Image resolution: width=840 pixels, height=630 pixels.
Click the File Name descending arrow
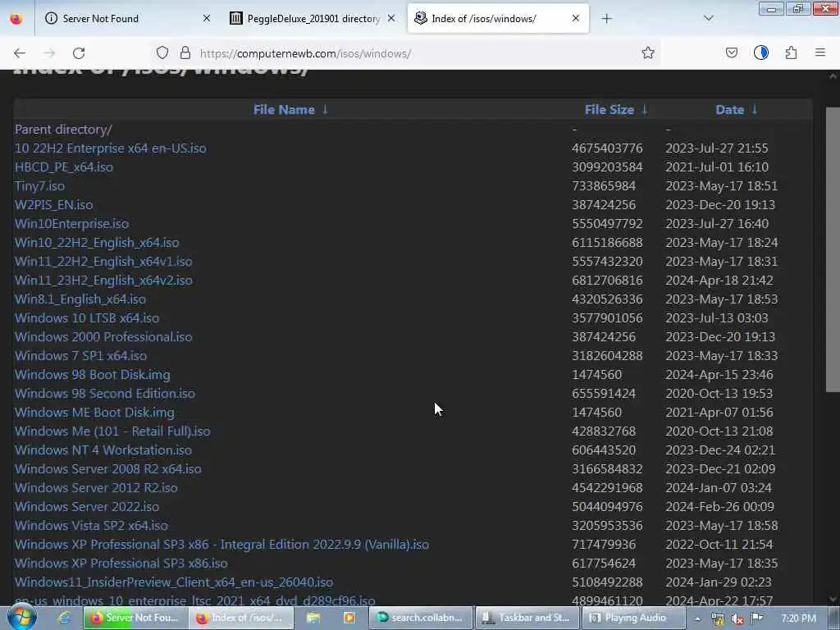click(x=325, y=110)
